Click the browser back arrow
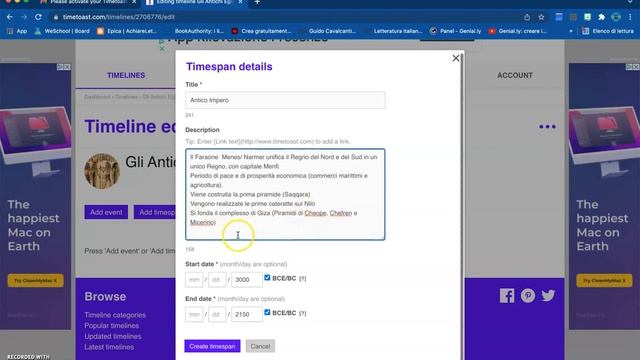Image resolution: width=640 pixels, height=360 pixels. coord(10,17)
